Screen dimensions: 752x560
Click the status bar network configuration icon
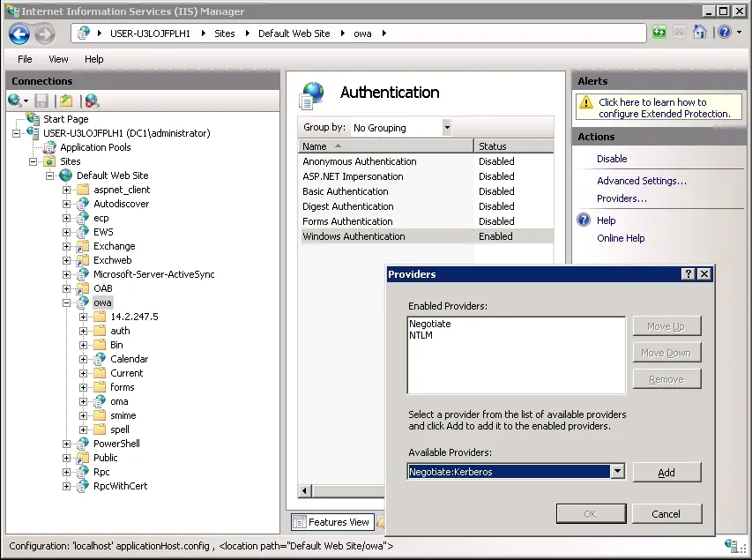pyautogui.click(x=732, y=546)
